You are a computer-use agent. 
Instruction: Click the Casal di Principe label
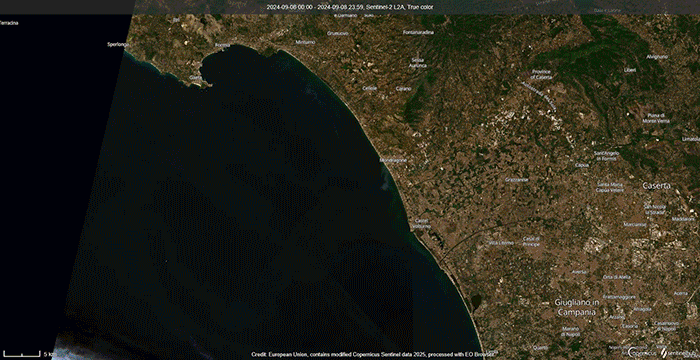[x=531, y=241]
